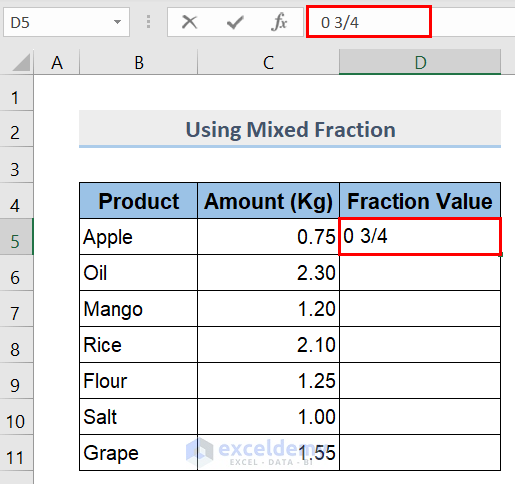The image size is (515, 484).
Task: Click the Name Box showing D5
Action: [66, 22]
